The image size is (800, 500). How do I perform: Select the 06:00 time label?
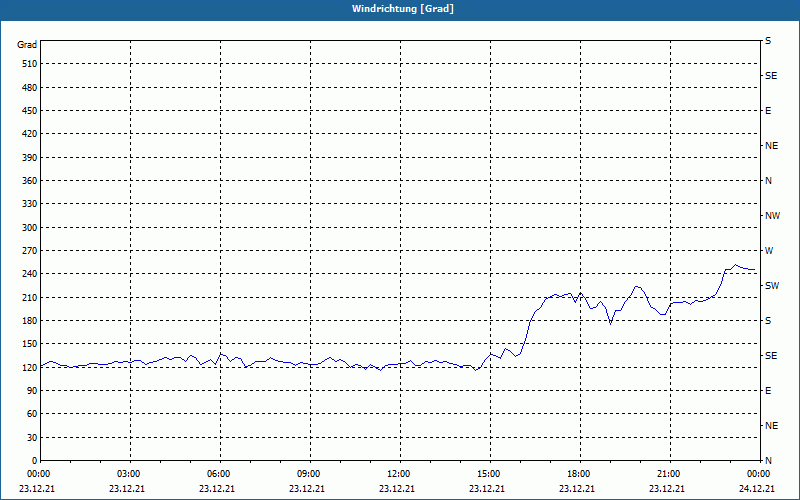(x=220, y=474)
